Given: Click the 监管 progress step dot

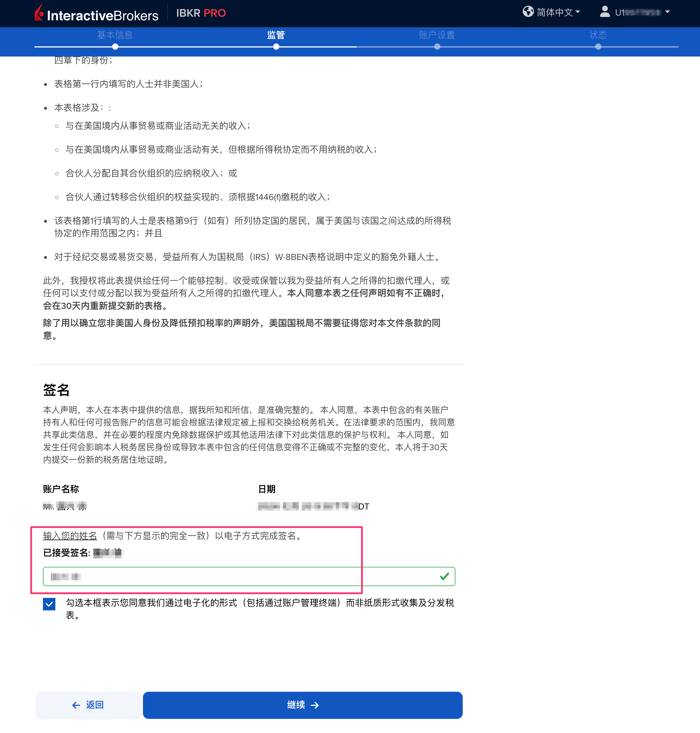Looking at the screenshot, I should click(276, 47).
